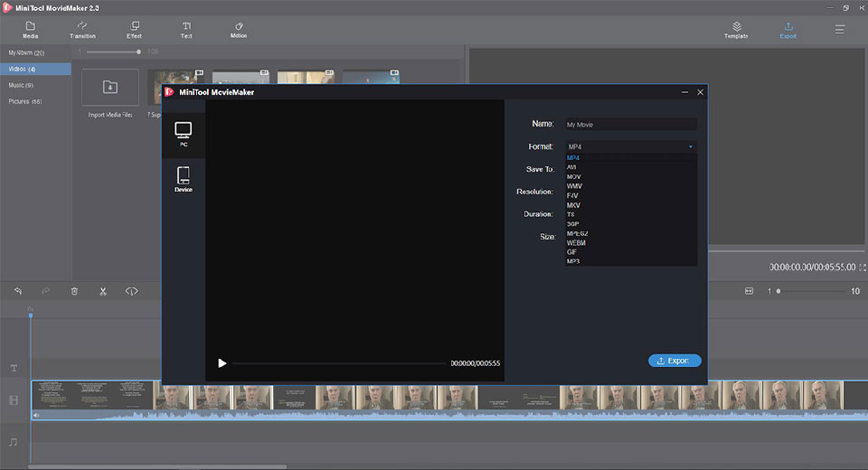Click the music track note icon

(x=14, y=442)
